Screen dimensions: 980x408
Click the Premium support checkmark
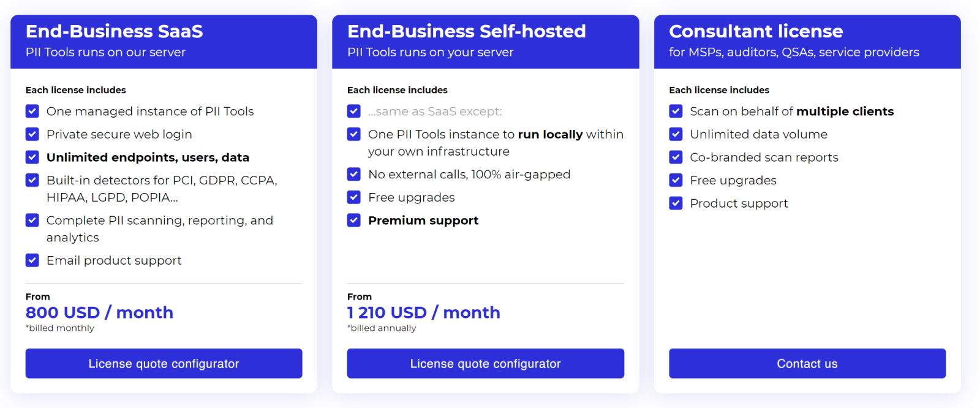354,220
